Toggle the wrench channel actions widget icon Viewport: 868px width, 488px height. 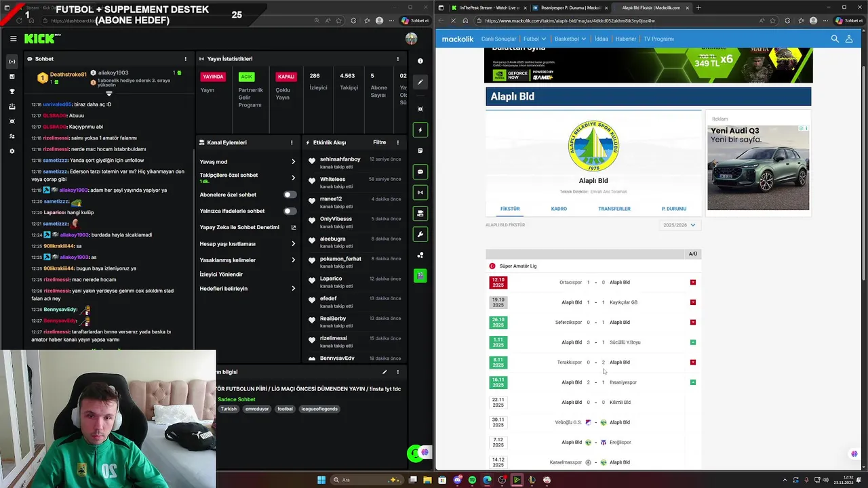[420, 235]
